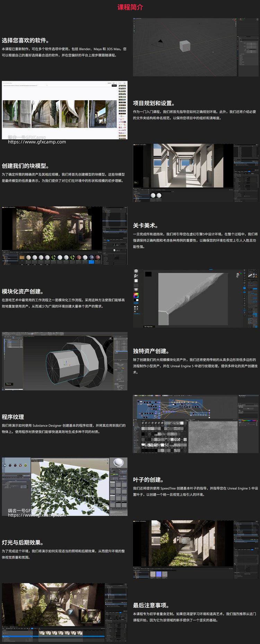260x644 pixels.
Task: Select the gray cube in Blender viewport
Action: point(185,46)
